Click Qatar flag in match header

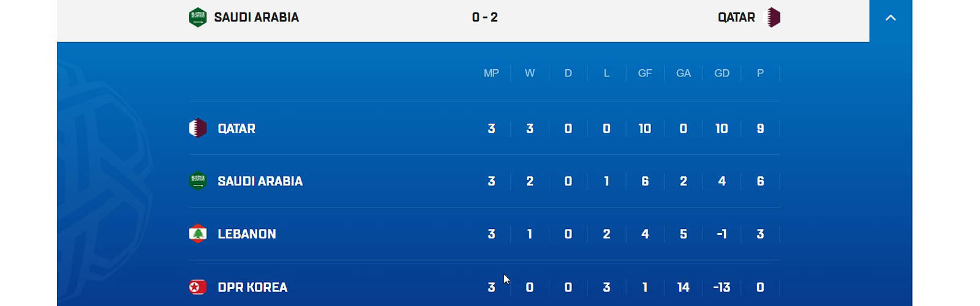point(774,17)
